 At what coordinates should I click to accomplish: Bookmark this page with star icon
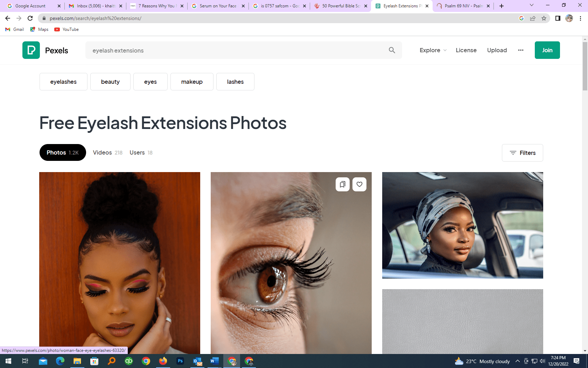coord(544,18)
